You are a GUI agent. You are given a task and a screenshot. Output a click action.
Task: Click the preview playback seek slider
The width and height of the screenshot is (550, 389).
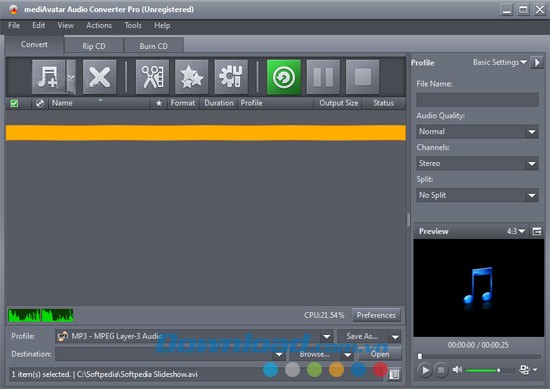pyautogui.click(x=479, y=356)
